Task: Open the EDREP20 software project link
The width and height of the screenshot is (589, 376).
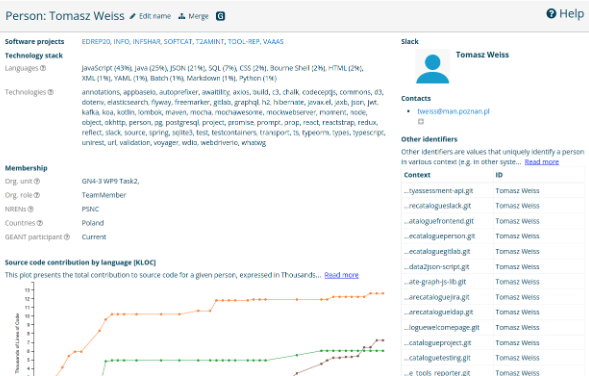Action: (96, 42)
